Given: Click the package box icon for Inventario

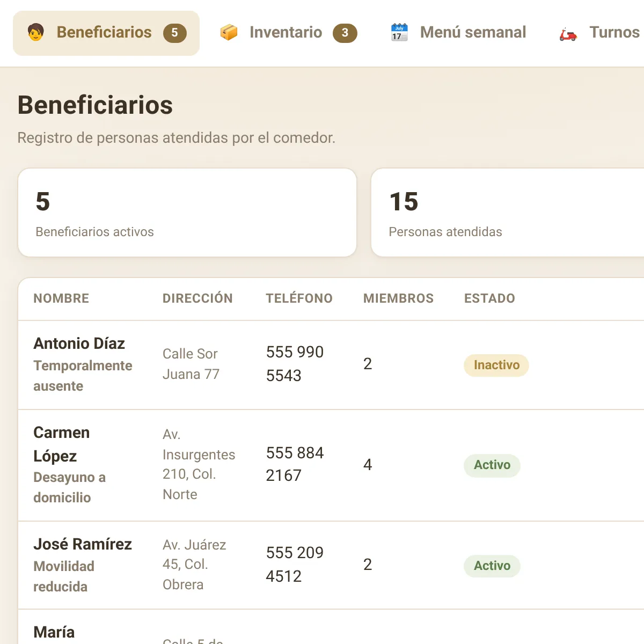Looking at the screenshot, I should coord(229,33).
